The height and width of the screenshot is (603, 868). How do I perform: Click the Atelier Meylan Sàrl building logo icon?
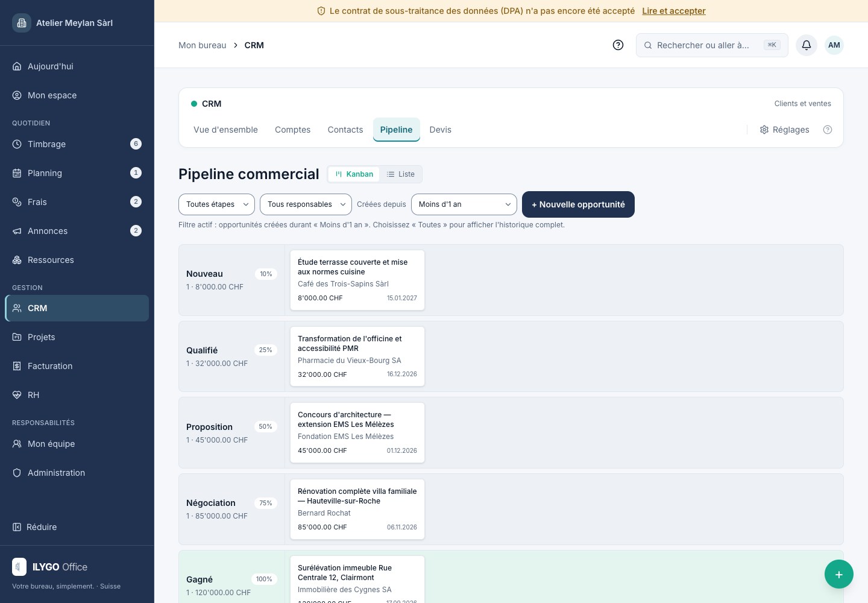(x=22, y=23)
